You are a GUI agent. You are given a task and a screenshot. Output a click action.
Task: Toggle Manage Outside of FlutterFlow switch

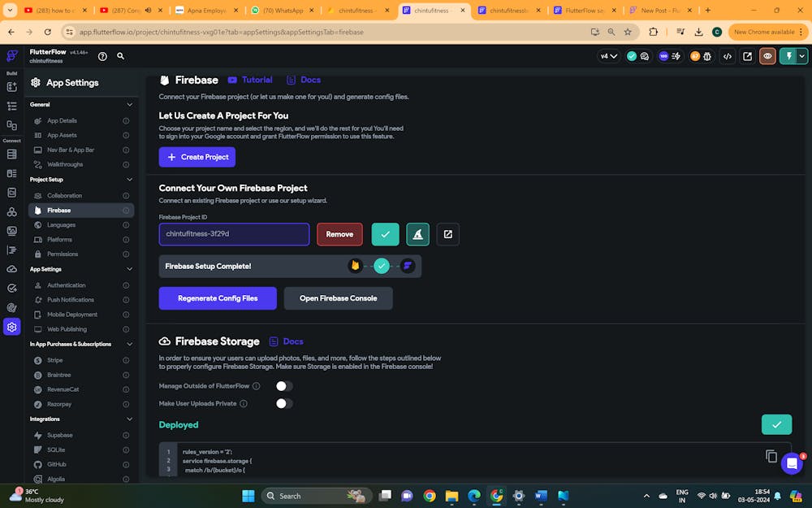[x=283, y=386]
